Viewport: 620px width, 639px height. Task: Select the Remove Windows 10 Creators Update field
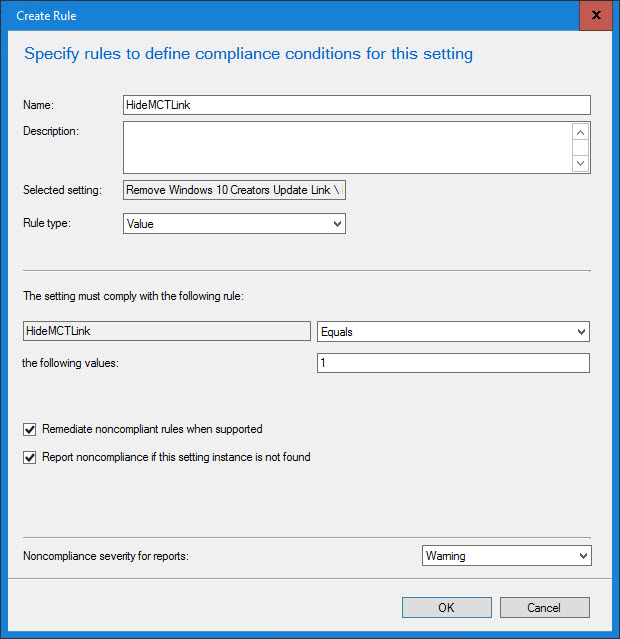point(234,190)
